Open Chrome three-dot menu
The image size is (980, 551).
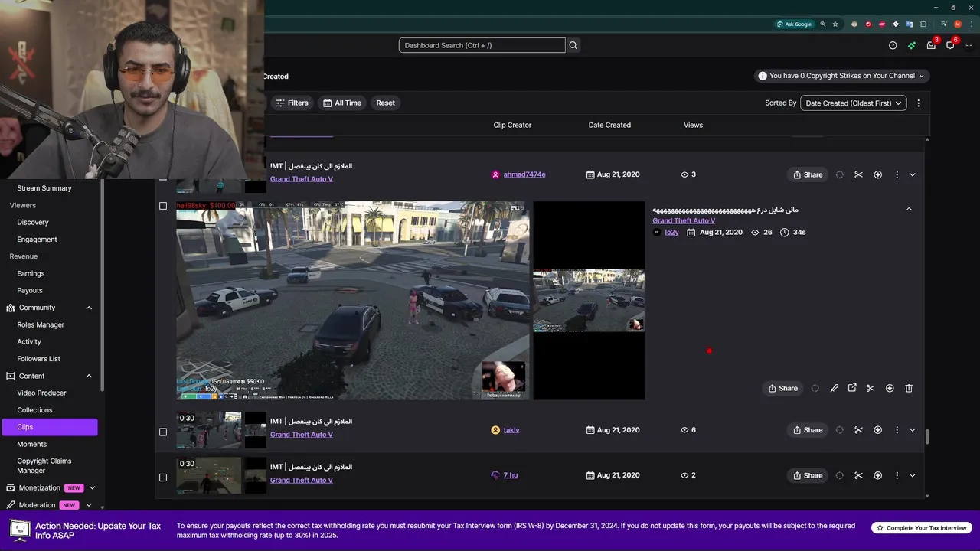pyautogui.click(x=970, y=24)
